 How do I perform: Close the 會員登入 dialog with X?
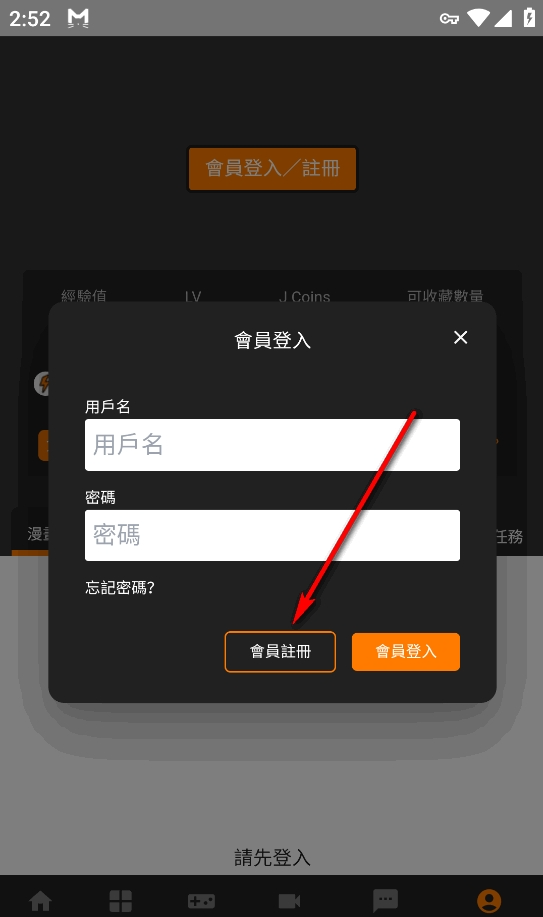pos(460,337)
